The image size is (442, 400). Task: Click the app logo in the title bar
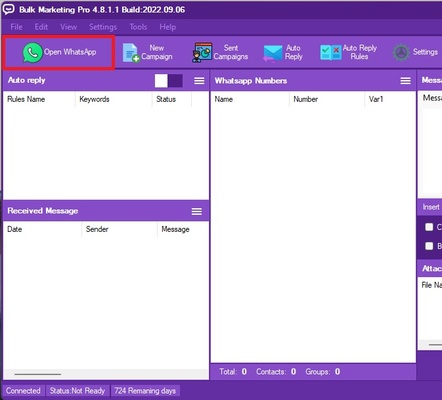tap(8, 9)
